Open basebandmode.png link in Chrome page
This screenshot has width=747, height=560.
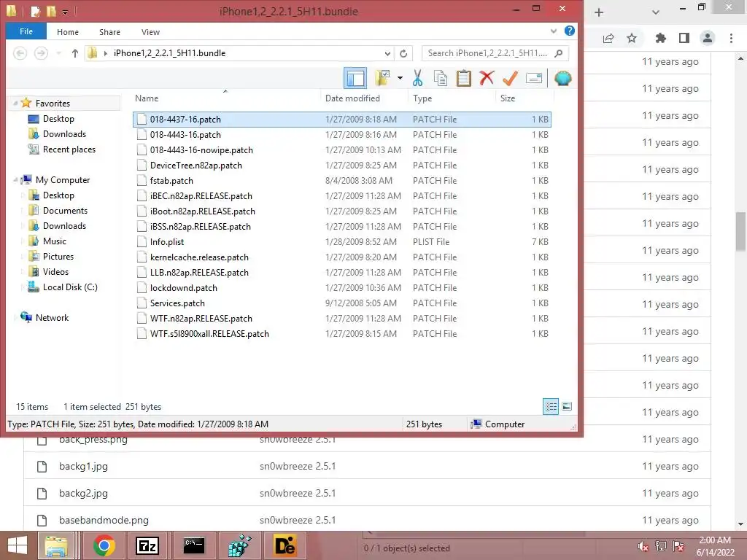coord(104,520)
